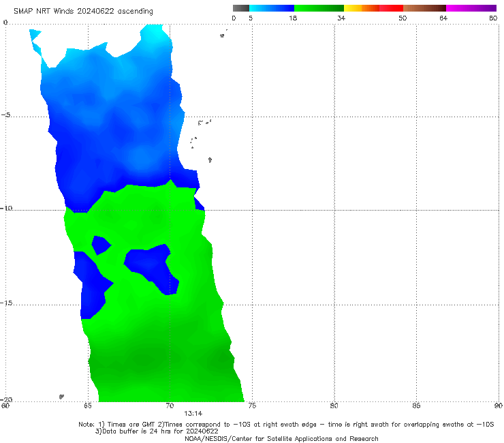
Task: Click the "-20" latitude axis label
Action: point(6,399)
